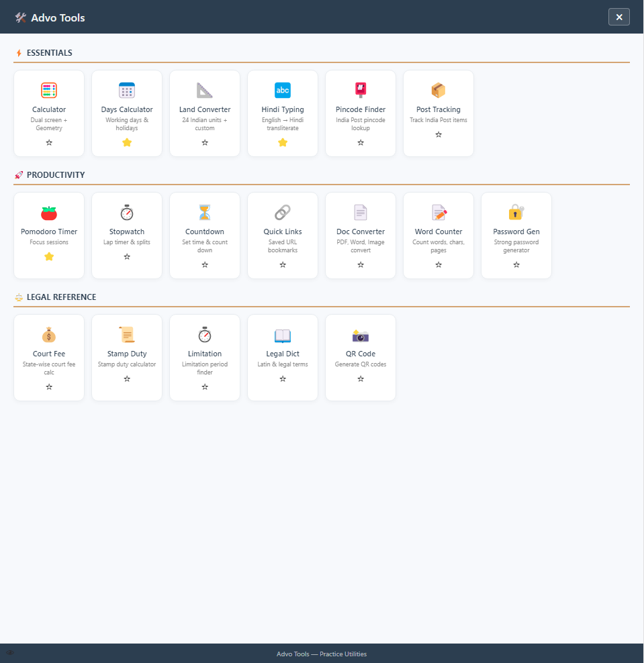Click the 'Post Tracking' card title
The image size is (644, 663).
click(439, 109)
